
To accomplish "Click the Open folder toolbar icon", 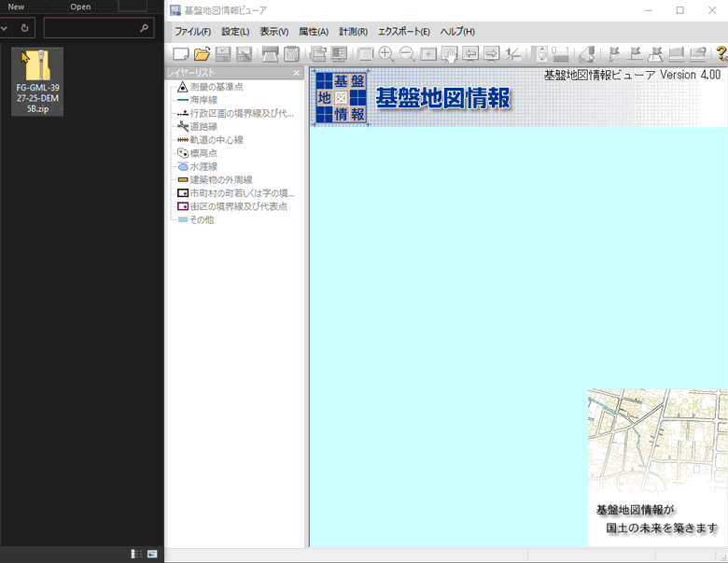I will point(202,54).
